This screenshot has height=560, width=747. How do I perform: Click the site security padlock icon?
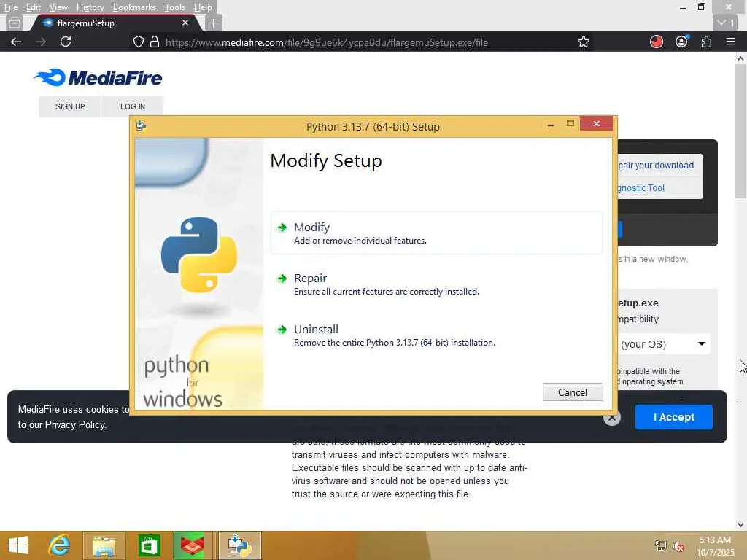[155, 42]
